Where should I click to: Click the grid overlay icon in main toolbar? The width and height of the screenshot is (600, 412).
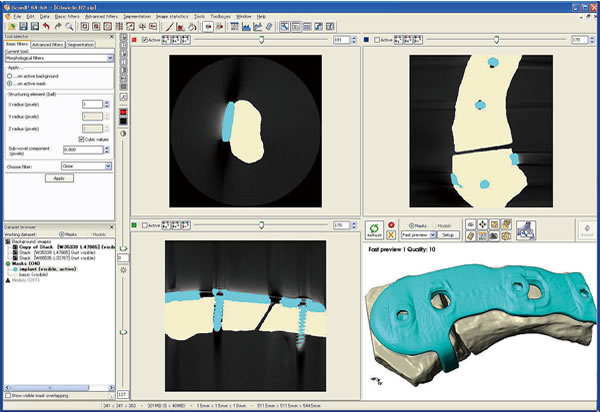click(119, 26)
